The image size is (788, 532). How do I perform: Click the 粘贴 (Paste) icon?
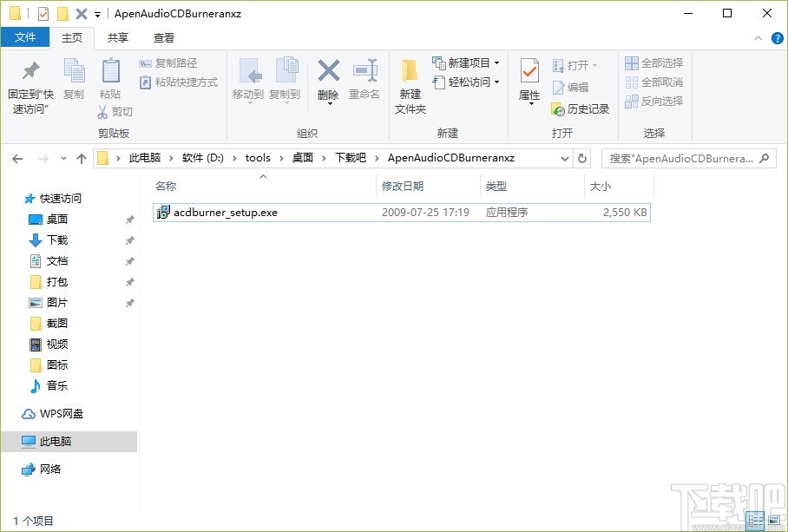(x=110, y=80)
